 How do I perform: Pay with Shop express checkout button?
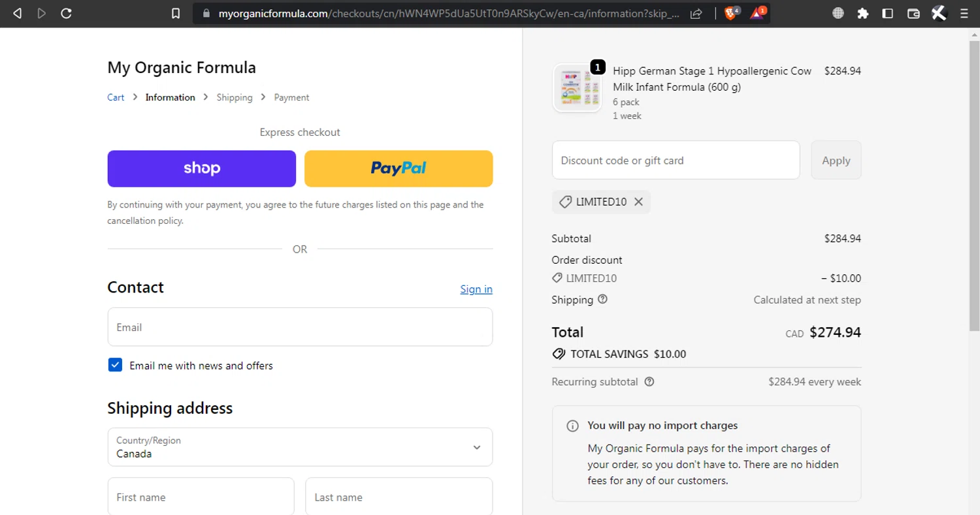tap(202, 168)
